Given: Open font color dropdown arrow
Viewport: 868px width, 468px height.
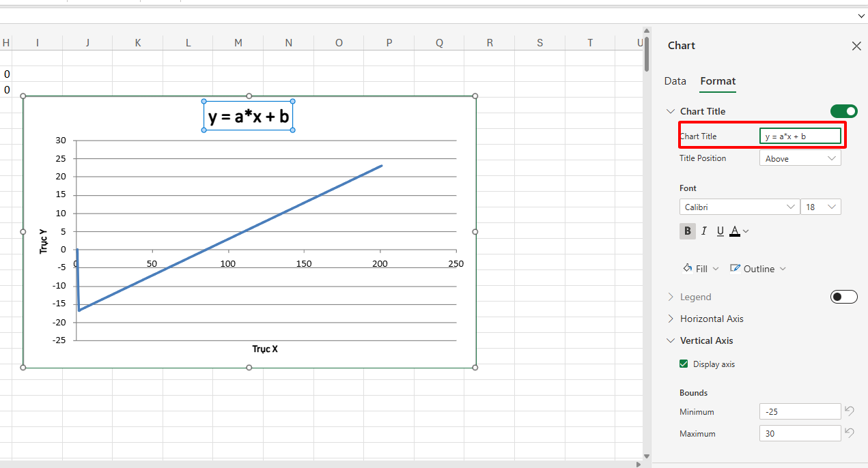Looking at the screenshot, I should pos(746,231).
